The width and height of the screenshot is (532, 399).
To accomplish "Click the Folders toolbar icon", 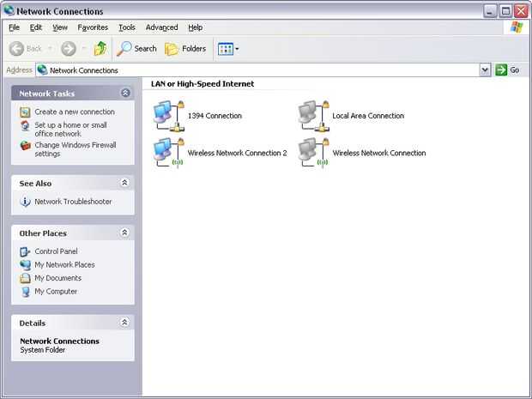I will click(172, 49).
